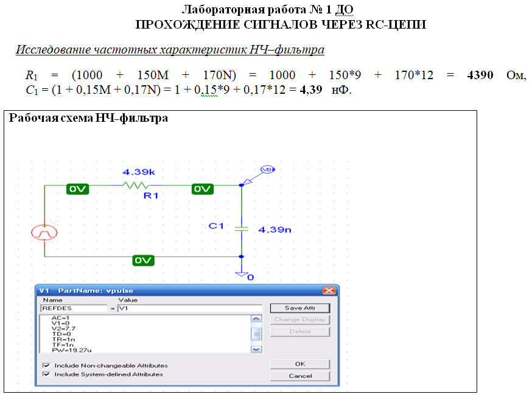The image size is (532, 411).
Task: Select the V2=7.7 attribute row
Action: click(x=63, y=329)
